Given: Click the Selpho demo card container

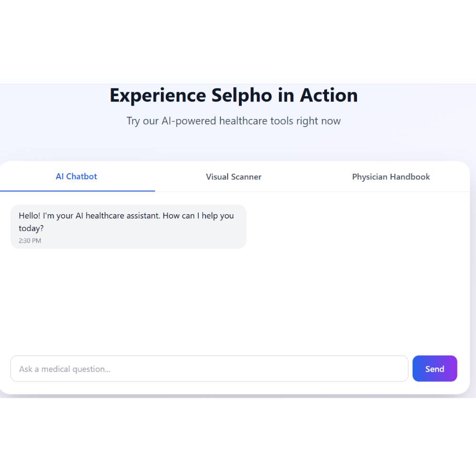Looking at the screenshot, I should pyautogui.click(x=233, y=276).
